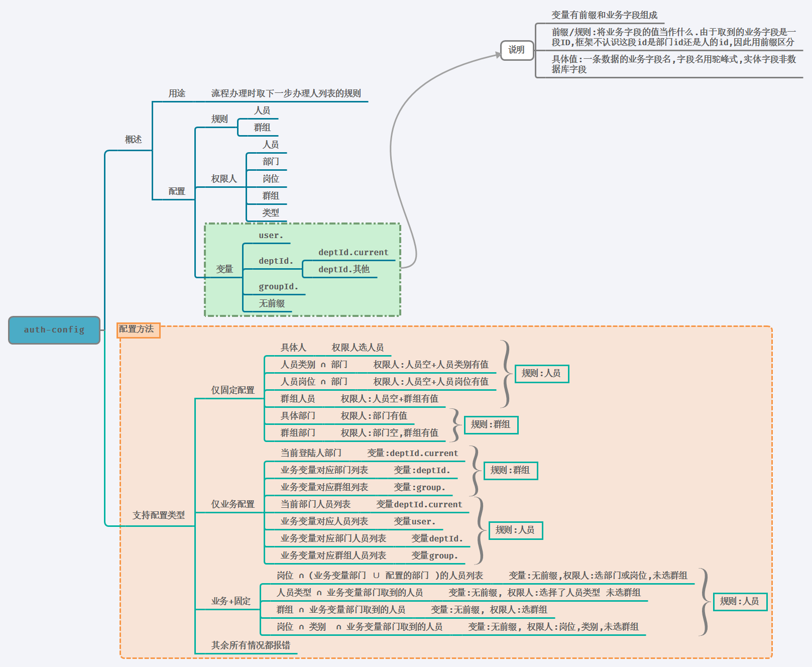Select the 业务+固定 node
The image size is (812, 667).
click(231, 601)
